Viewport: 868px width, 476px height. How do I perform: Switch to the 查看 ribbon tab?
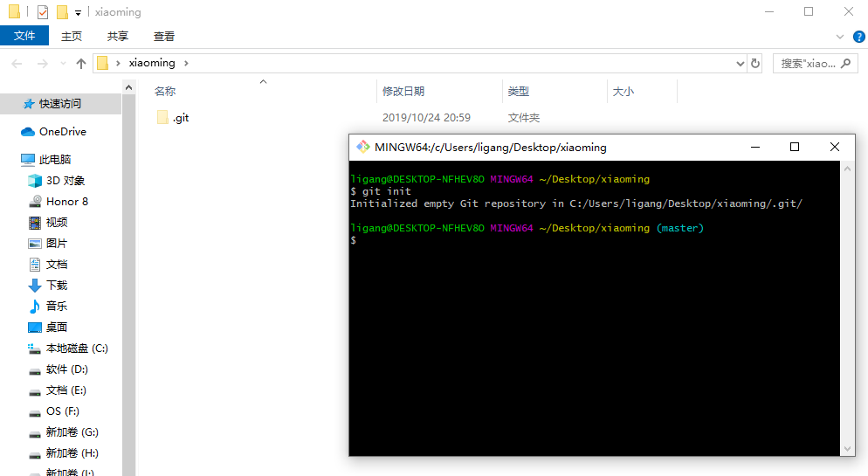(164, 36)
